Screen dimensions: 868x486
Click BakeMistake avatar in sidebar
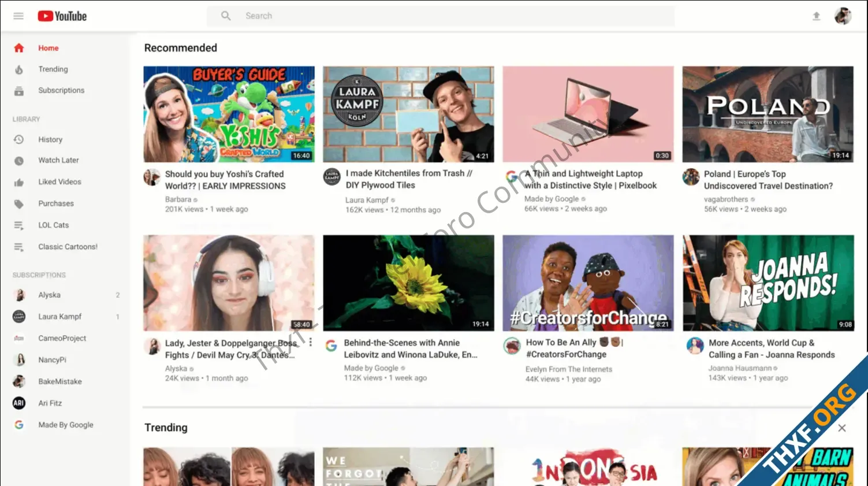pyautogui.click(x=19, y=381)
